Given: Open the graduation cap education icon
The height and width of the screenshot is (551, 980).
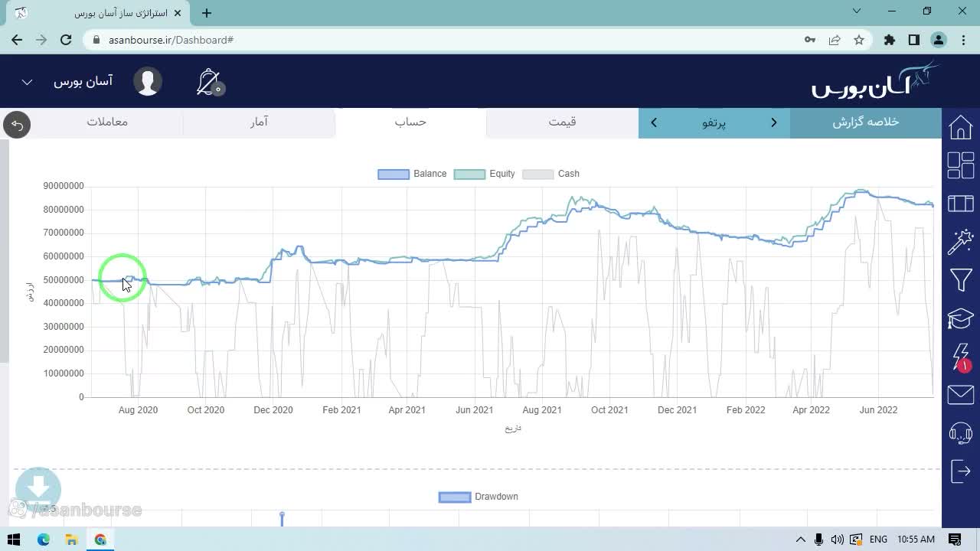Looking at the screenshot, I should (960, 318).
